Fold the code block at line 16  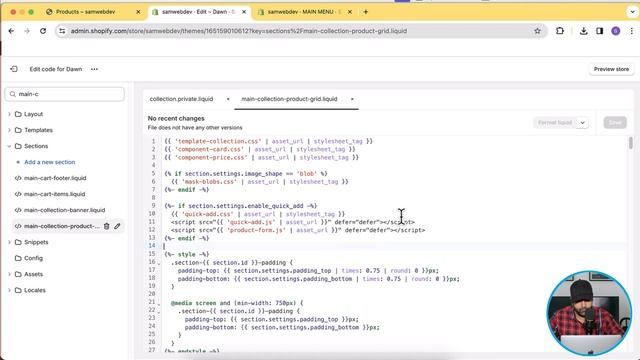159,263
